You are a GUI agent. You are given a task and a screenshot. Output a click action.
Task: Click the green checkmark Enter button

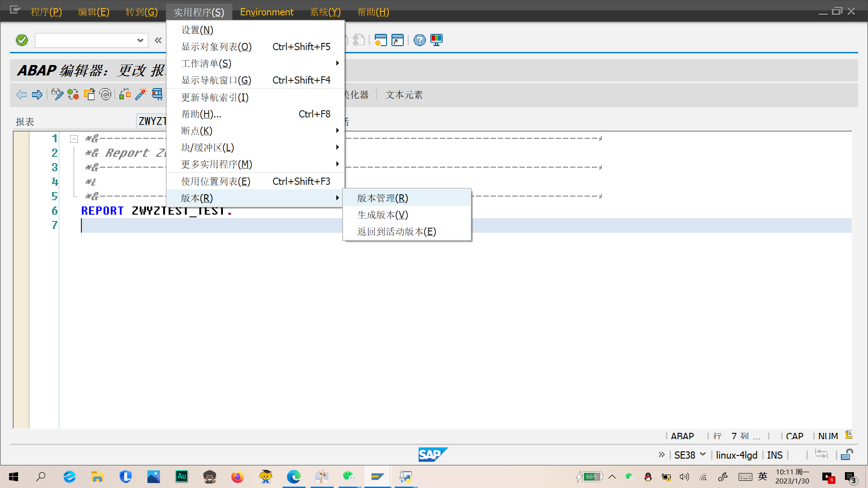22,40
